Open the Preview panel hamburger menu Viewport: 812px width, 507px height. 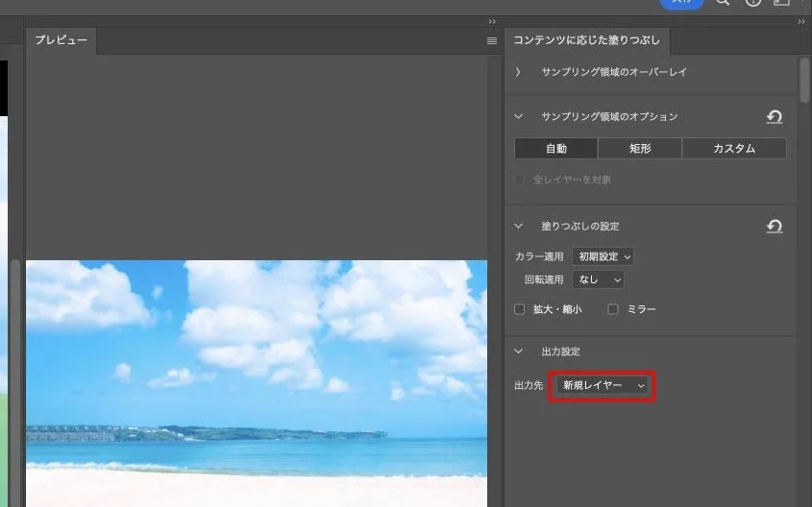click(x=492, y=41)
